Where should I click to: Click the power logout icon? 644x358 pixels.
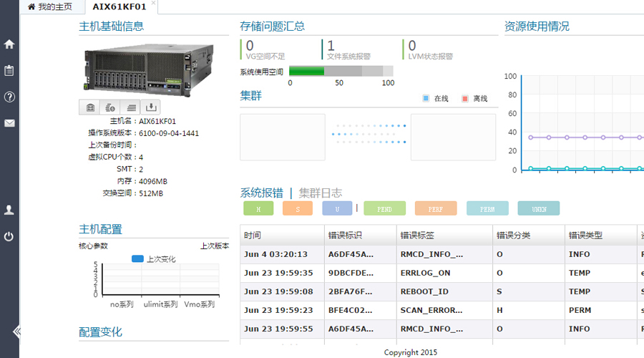click(9, 236)
